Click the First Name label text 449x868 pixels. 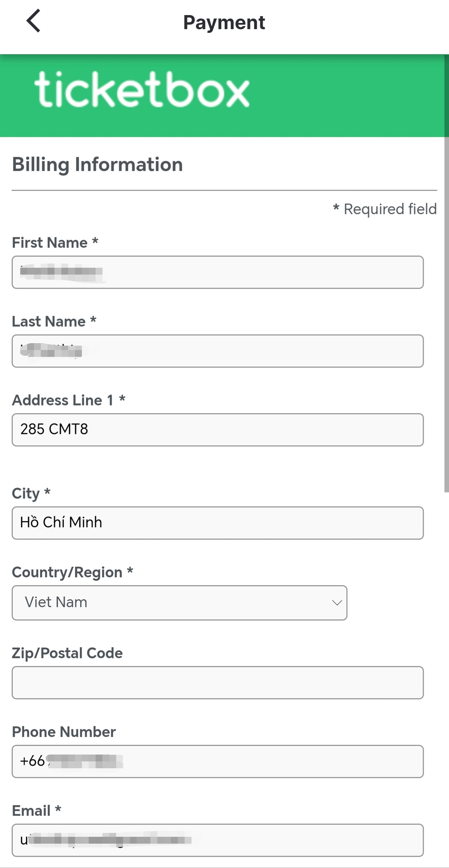(x=50, y=243)
